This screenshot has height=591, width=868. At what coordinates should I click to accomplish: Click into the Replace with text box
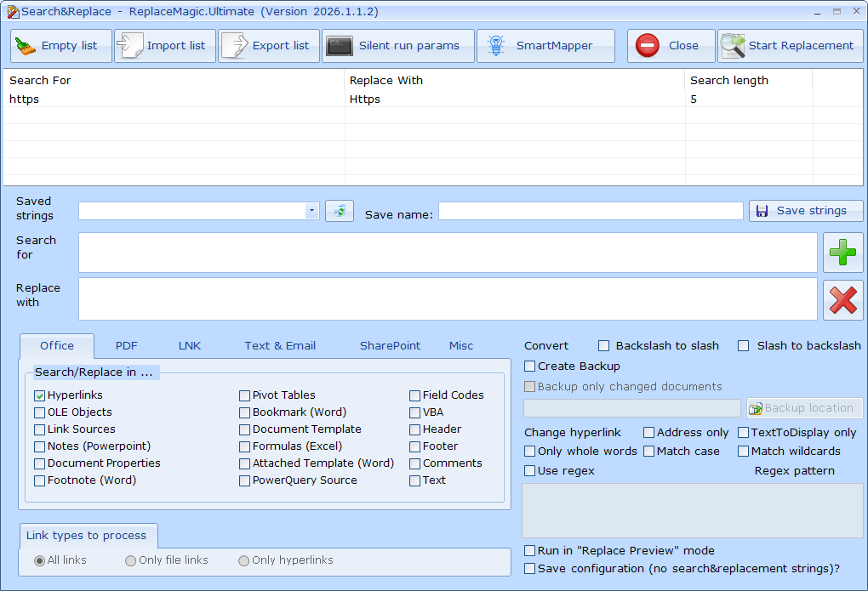(x=448, y=298)
